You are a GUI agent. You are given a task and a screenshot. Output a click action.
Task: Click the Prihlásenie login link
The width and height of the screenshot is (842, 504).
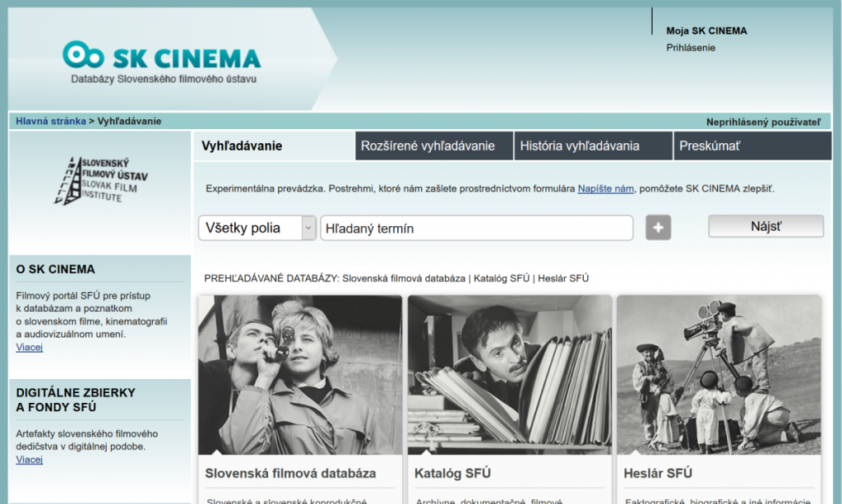pos(691,48)
